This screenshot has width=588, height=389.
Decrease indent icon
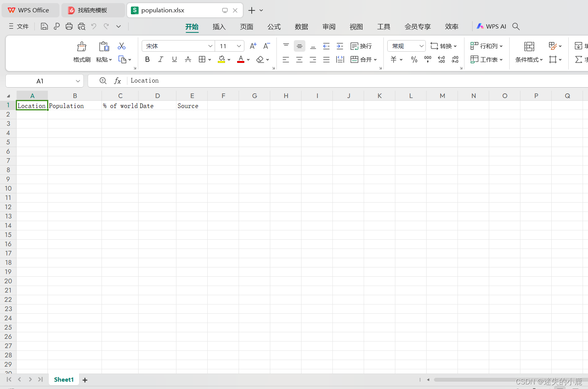(326, 46)
